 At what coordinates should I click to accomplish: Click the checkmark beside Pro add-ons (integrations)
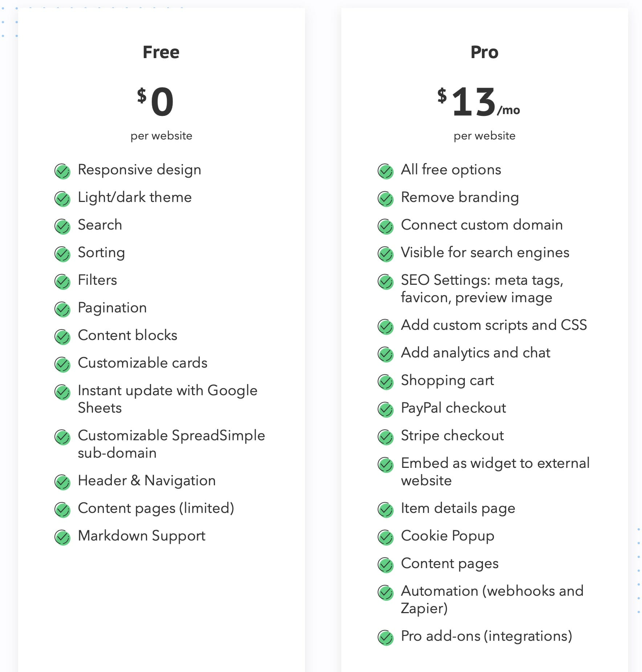(x=386, y=637)
